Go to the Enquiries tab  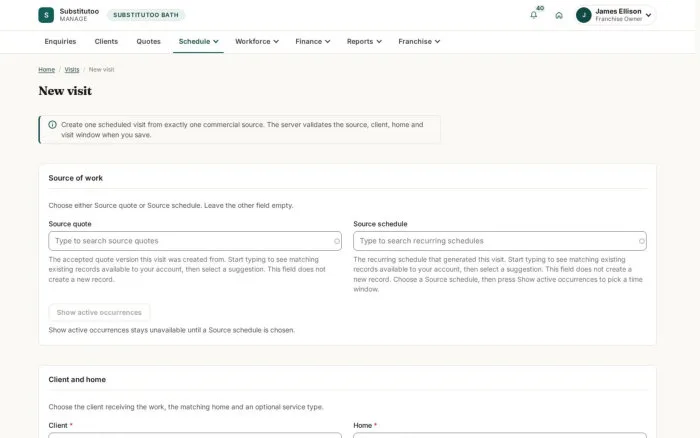[x=60, y=42]
